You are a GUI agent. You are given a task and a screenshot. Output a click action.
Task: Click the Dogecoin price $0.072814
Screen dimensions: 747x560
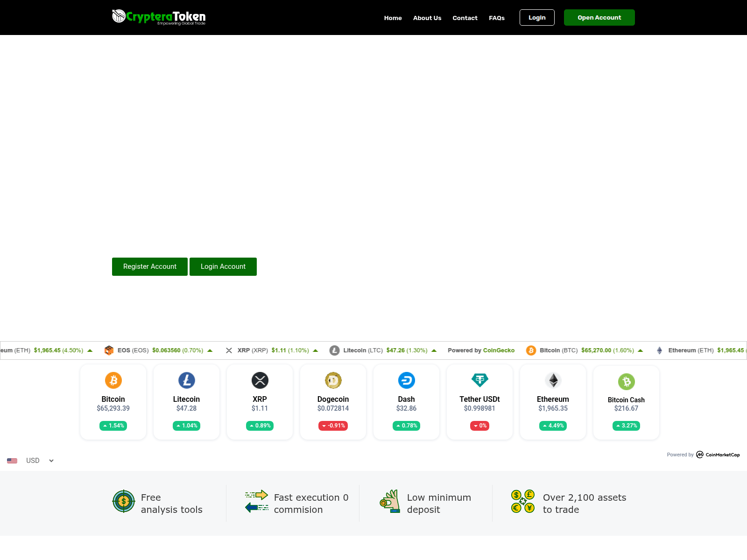(333, 408)
